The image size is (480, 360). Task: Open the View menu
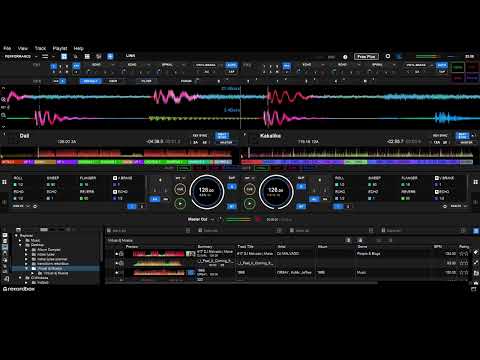pos(23,48)
